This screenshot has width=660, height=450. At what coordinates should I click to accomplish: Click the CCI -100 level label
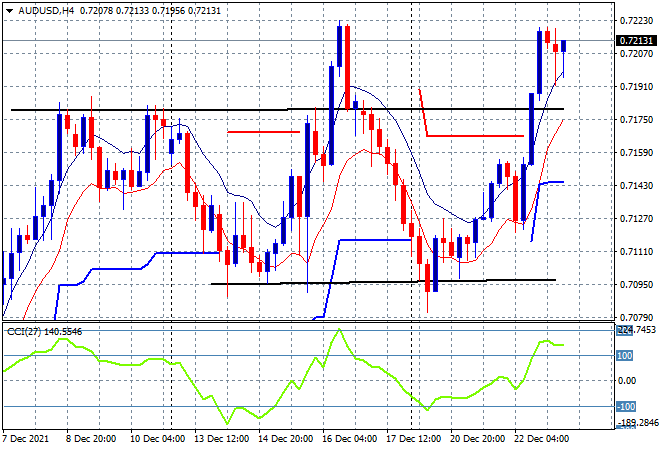626,407
